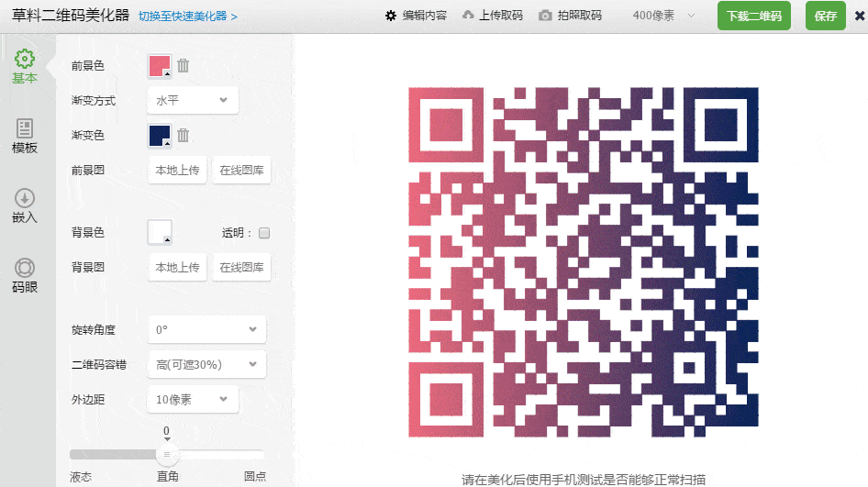Viewport: 868px width, 487px height.
Task: Click the 编辑内容 gear icon
Action: [391, 16]
